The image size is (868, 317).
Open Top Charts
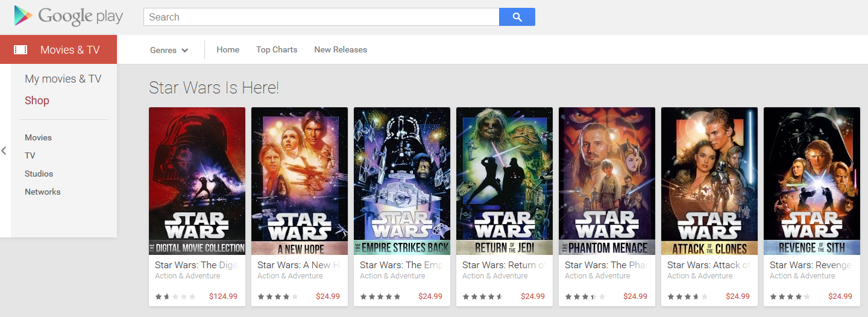(x=277, y=49)
